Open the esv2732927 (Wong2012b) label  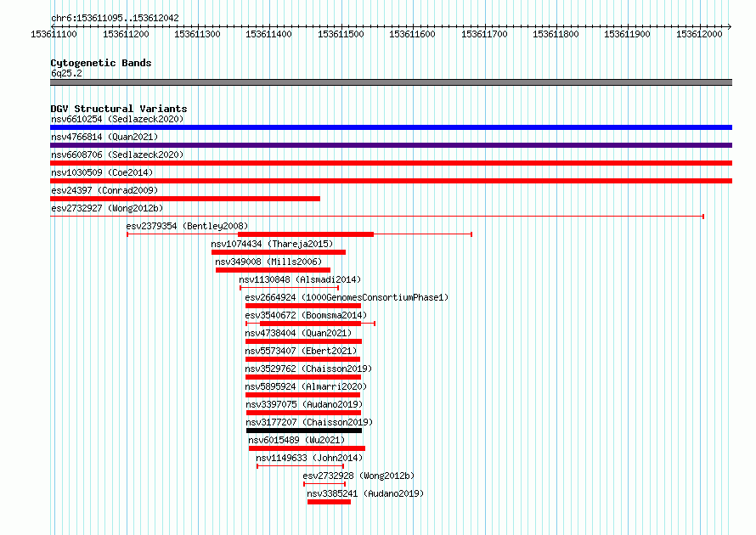click(x=107, y=208)
